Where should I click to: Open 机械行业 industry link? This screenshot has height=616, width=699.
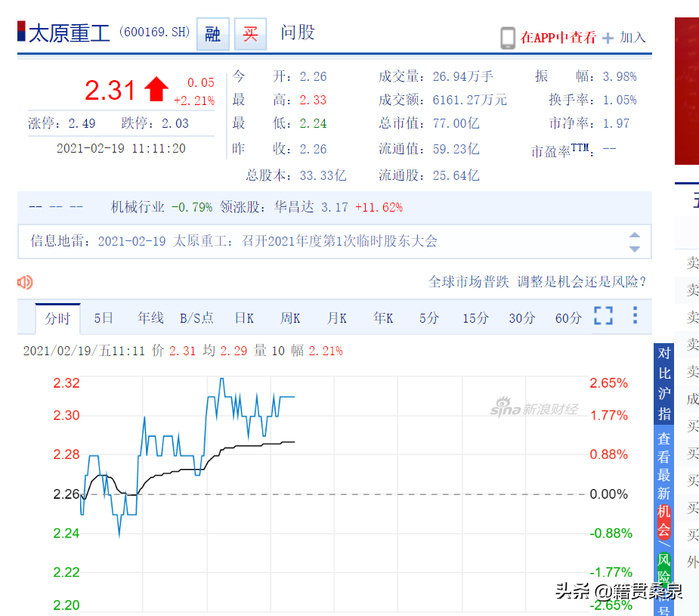click(138, 207)
